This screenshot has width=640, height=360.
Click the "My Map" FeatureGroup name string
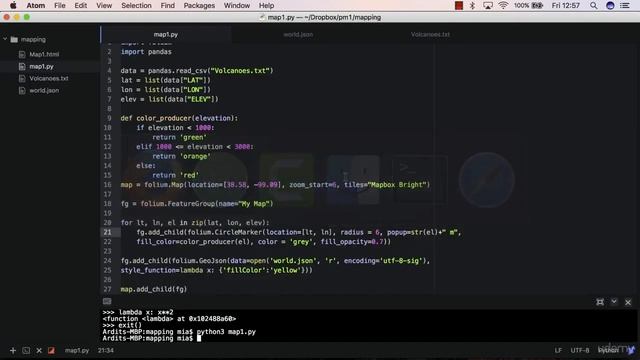click(254, 204)
